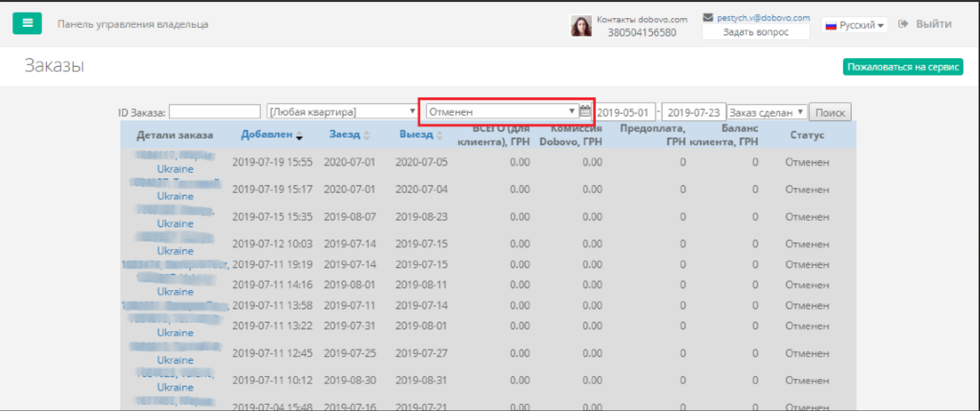
Task: Open Ukraine link in 2019-07-19 15:55 row
Action: tap(175, 169)
